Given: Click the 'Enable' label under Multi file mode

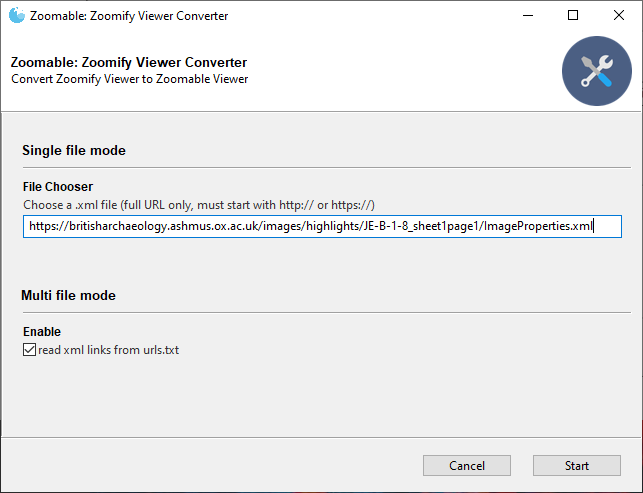Looking at the screenshot, I should click(41, 332).
